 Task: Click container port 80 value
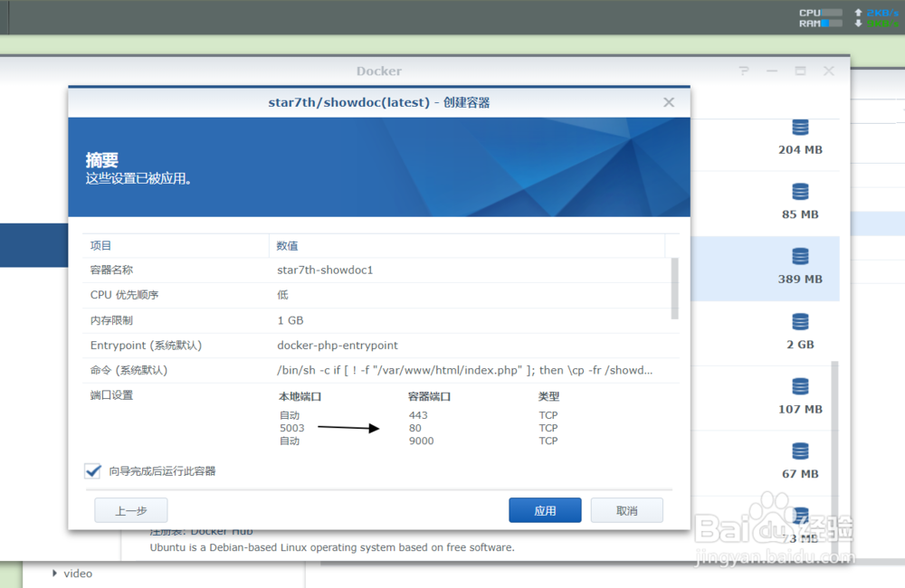(415, 428)
